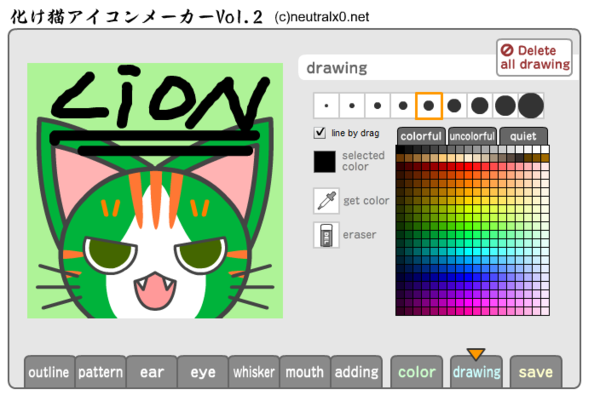Click the cat drawing canvas on its mouth
Screen dimensions: 600x401
click(x=155, y=291)
